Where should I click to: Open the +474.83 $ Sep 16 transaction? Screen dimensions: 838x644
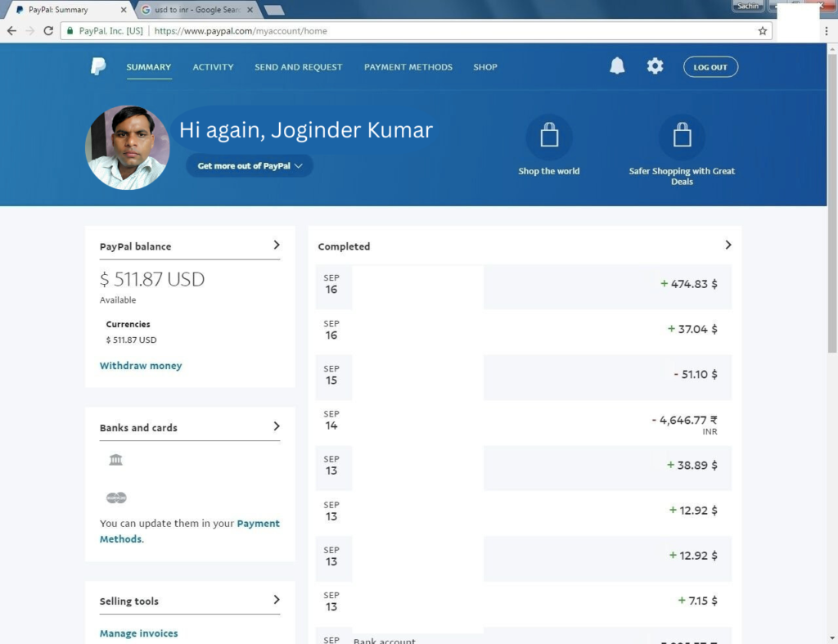[523, 286]
